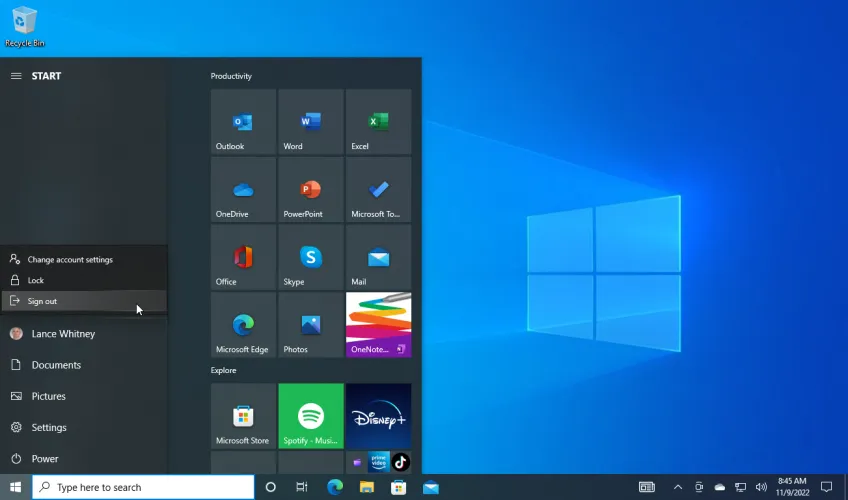Show hidden system tray icons
This screenshot has height=500, width=848.
click(x=677, y=487)
